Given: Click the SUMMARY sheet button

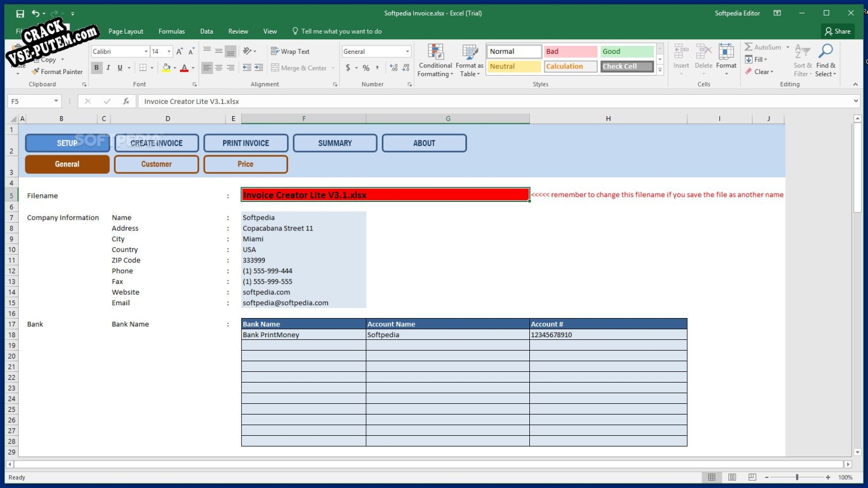Looking at the screenshot, I should [x=335, y=143].
